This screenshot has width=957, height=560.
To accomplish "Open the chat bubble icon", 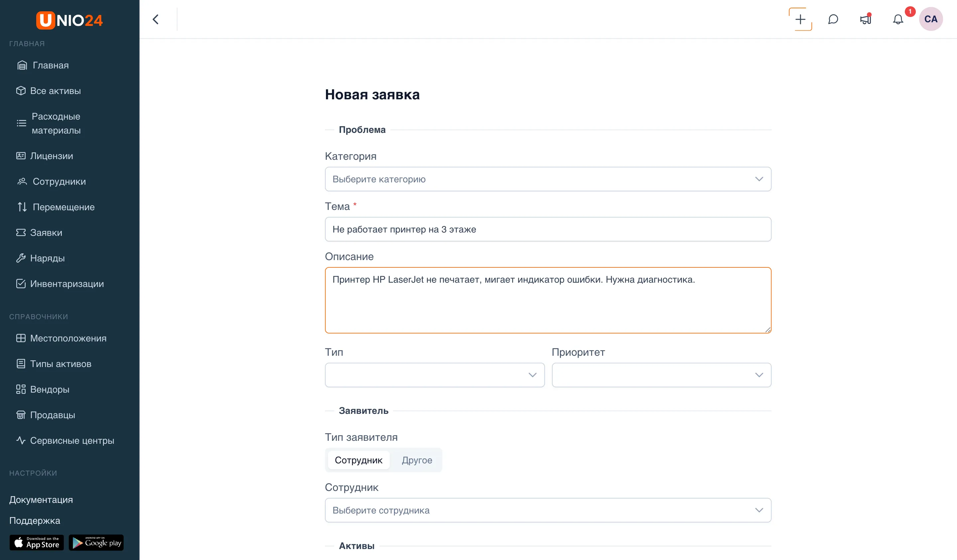I will coord(833,19).
